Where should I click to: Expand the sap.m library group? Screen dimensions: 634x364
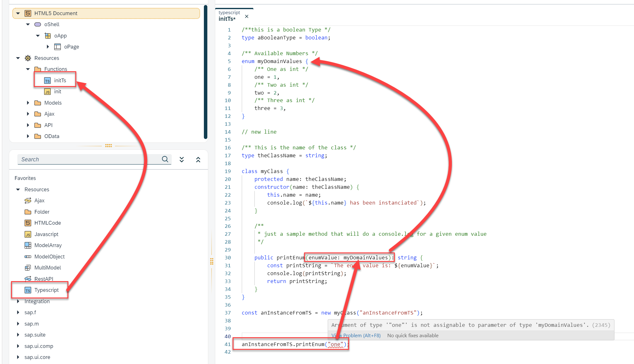click(18, 324)
